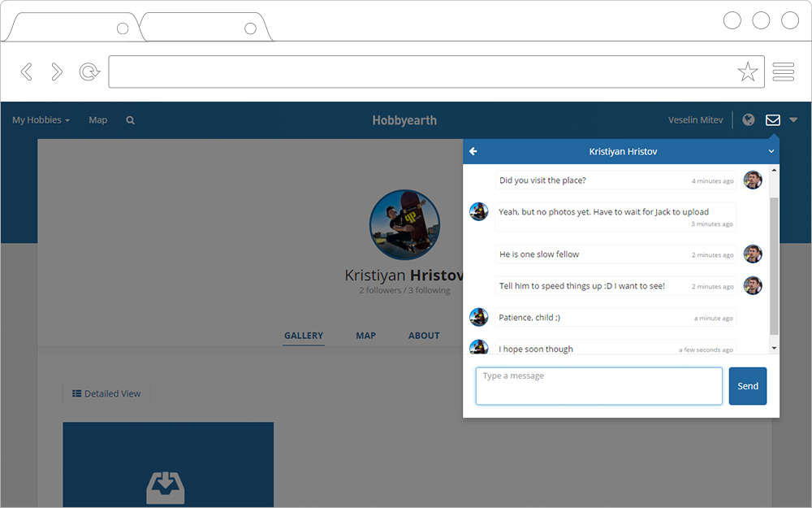Image resolution: width=812 pixels, height=508 pixels.
Task: Collapse chat with header chevron
Action: tap(771, 151)
